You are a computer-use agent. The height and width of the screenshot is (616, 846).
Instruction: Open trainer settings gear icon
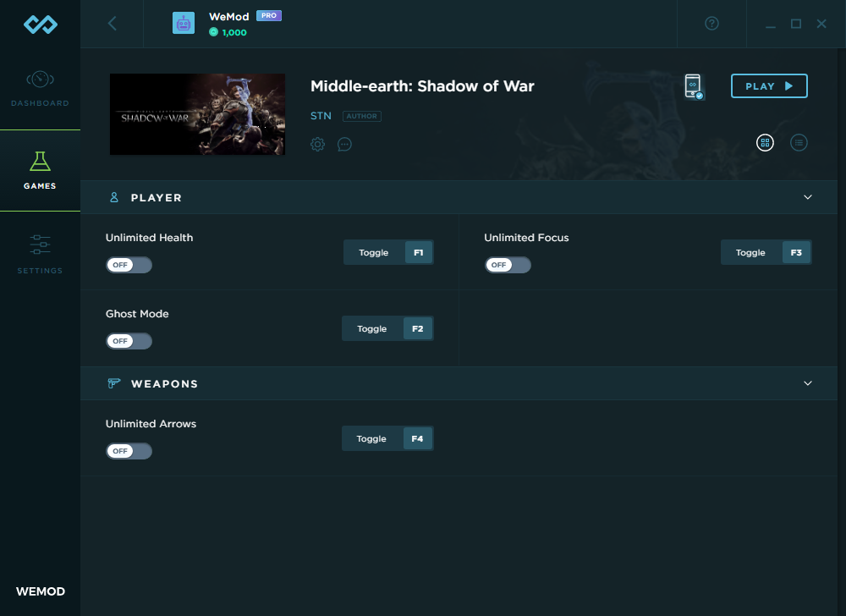(x=318, y=144)
